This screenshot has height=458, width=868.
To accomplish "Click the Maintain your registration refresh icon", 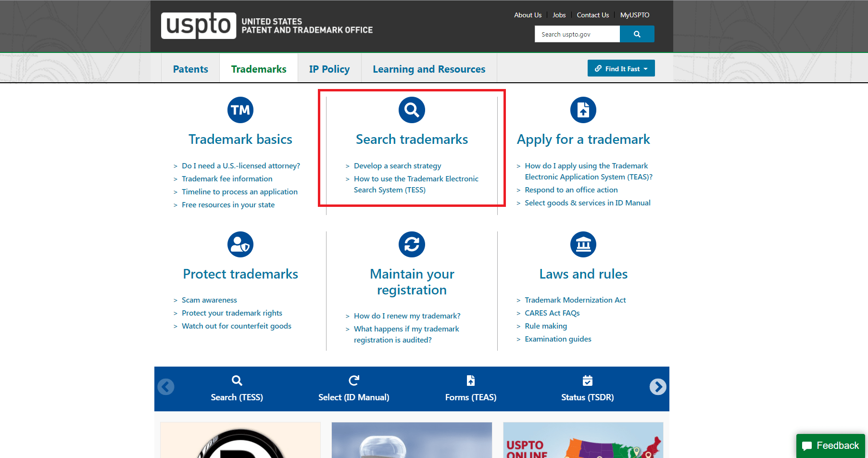I will coord(412,244).
